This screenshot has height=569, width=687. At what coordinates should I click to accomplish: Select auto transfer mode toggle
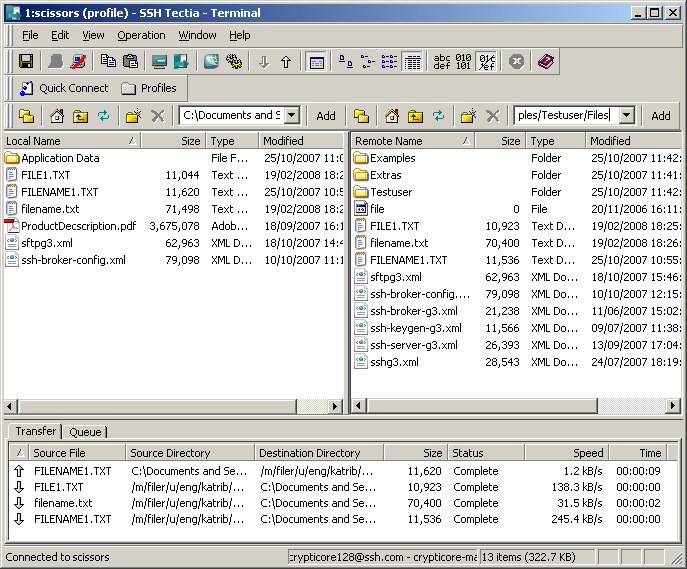487,62
